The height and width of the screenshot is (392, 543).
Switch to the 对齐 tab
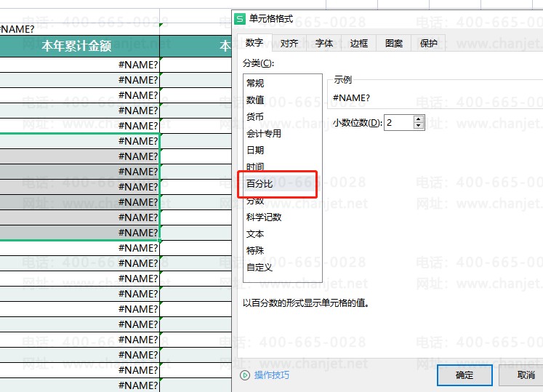[289, 44]
